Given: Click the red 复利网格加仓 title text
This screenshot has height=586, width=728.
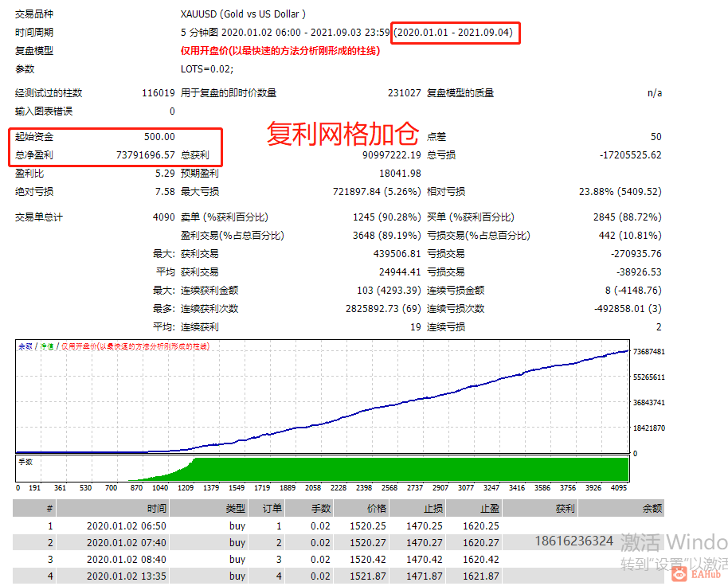Looking at the screenshot, I should point(342,134).
